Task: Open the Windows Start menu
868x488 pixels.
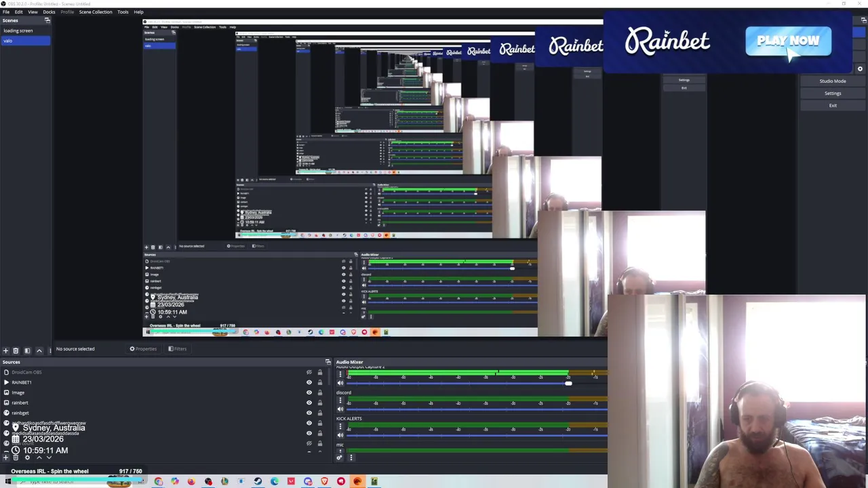Action: [7, 481]
